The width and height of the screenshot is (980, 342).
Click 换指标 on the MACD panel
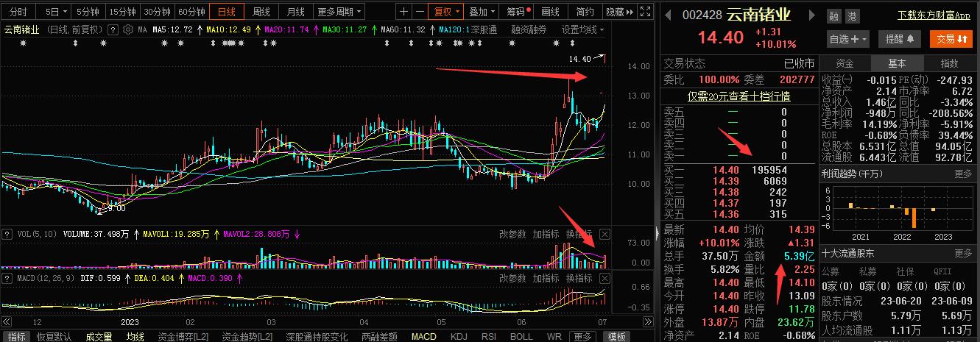(x=579, y=278)
